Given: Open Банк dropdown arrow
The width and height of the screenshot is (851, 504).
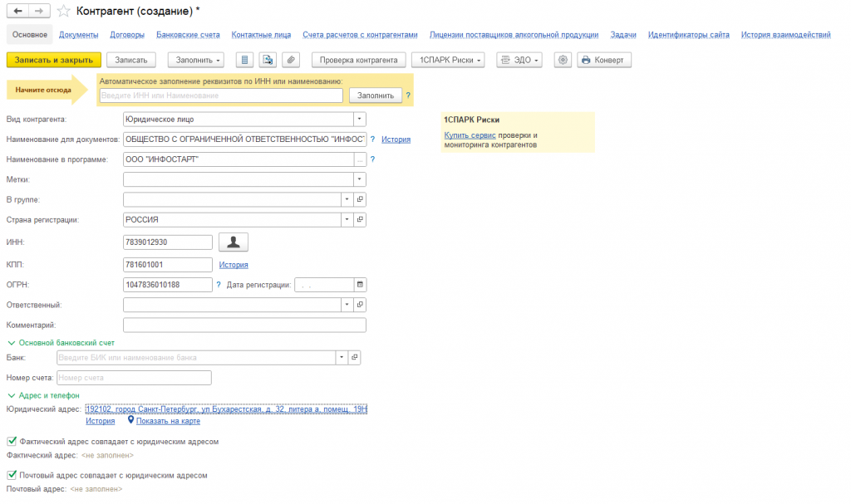Looking at the screenshot, I should click(x=342, y=358).
